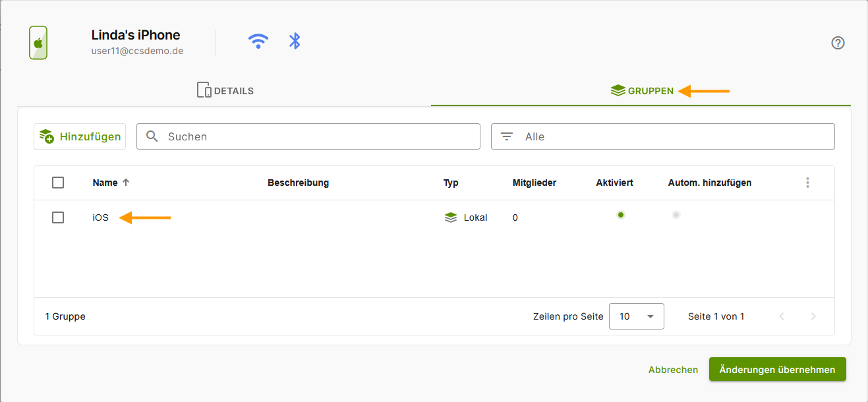Switch to the Details tab
The image size is (868, 402).
click(x=225, y=90)
